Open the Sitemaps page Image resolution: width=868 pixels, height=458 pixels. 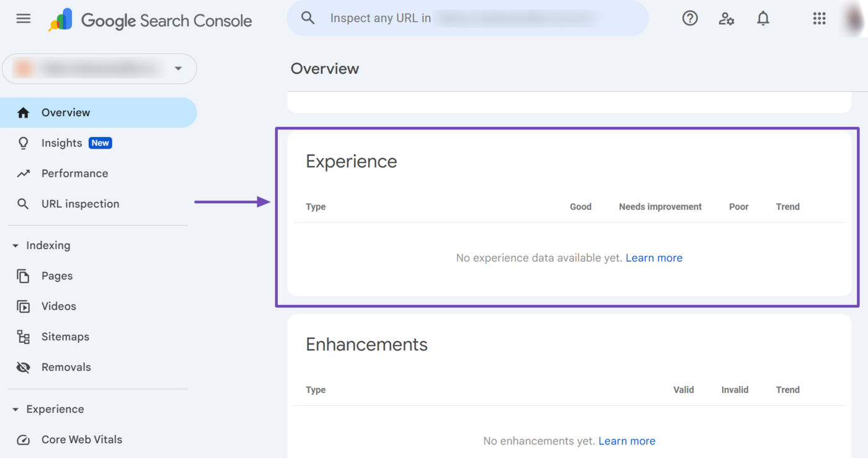click(65, 337)
